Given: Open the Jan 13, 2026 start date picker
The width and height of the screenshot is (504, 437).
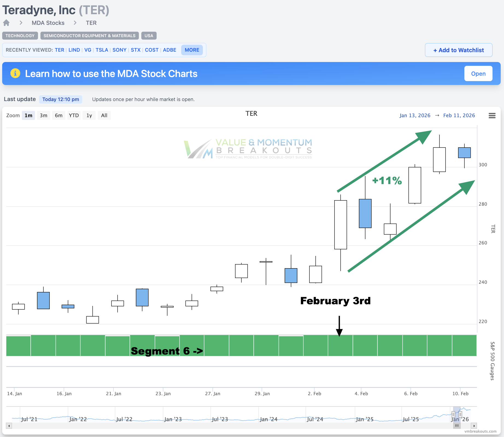Looking at the screenshot, I should (x=415, y=116).
